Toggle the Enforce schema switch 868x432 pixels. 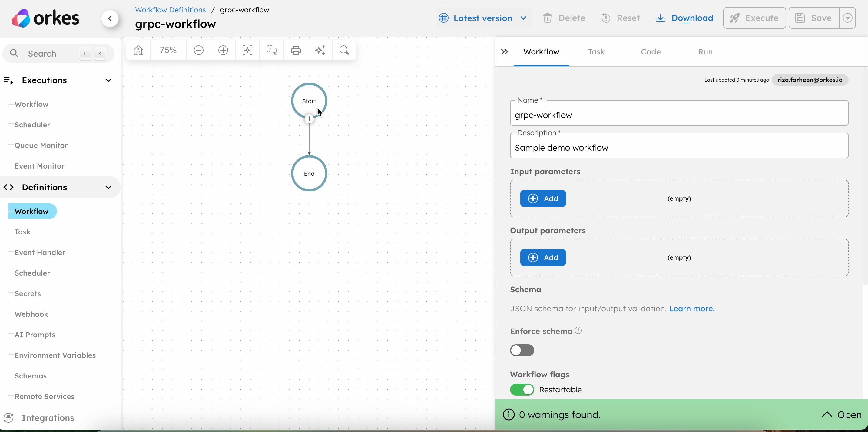click(x=522, y=350)
